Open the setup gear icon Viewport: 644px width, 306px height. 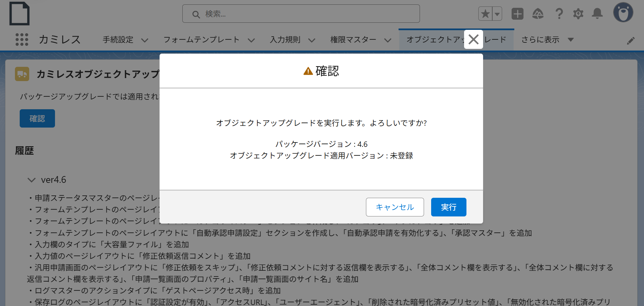click(578, 14)
